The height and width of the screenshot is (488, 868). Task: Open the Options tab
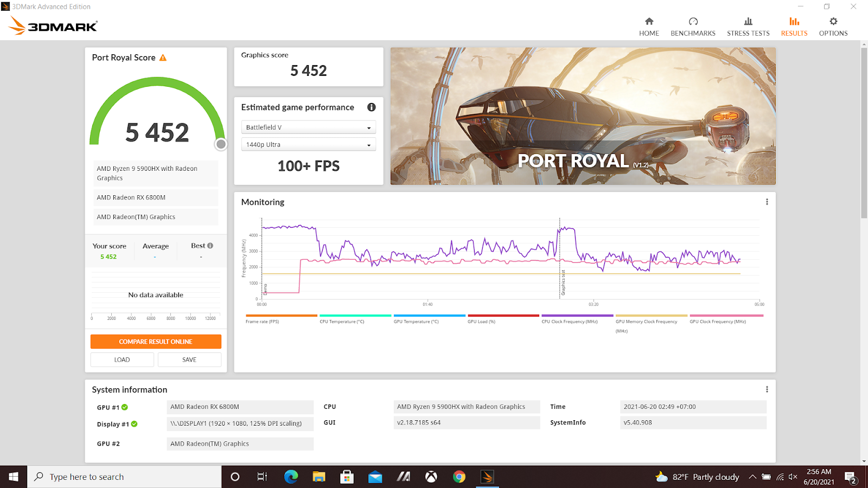point(833,27)
